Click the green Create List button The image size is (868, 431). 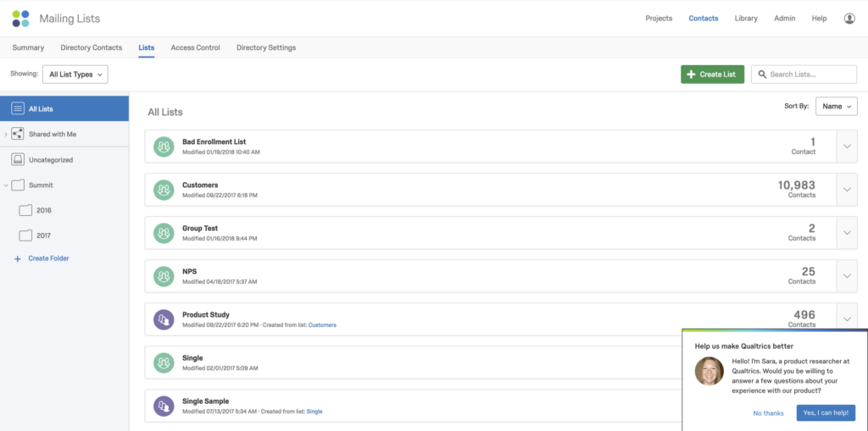tap(712, 75)
